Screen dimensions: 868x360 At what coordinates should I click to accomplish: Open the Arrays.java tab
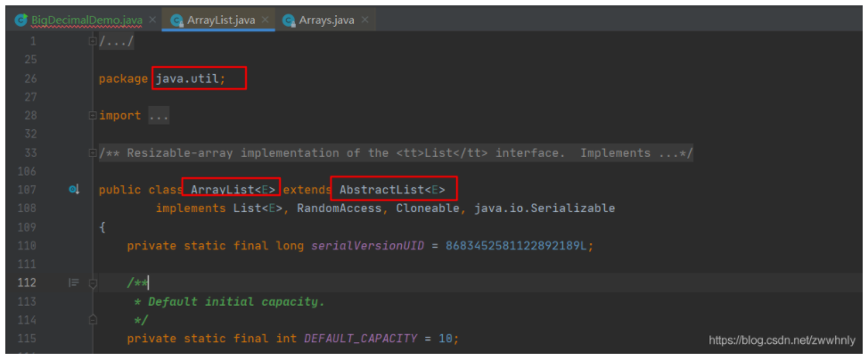[x=326, y=20]
